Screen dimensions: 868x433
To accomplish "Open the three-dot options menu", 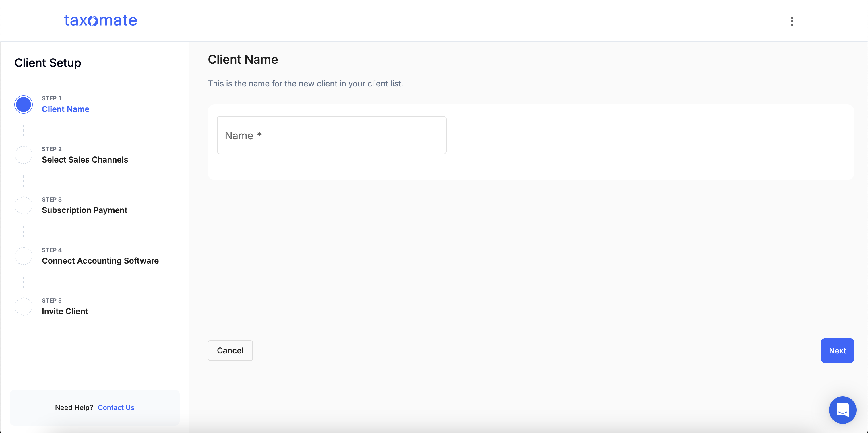I will pos(792,21).
